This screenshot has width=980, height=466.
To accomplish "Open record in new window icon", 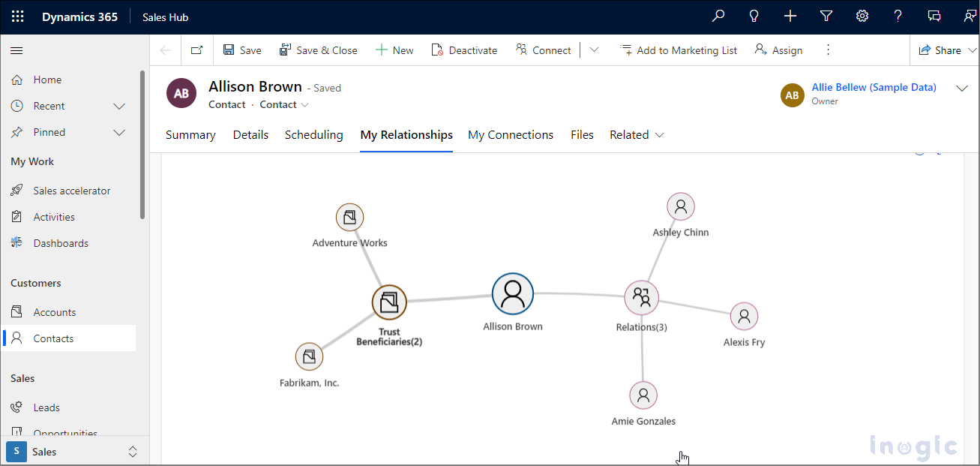I will (x=196, y=50).
